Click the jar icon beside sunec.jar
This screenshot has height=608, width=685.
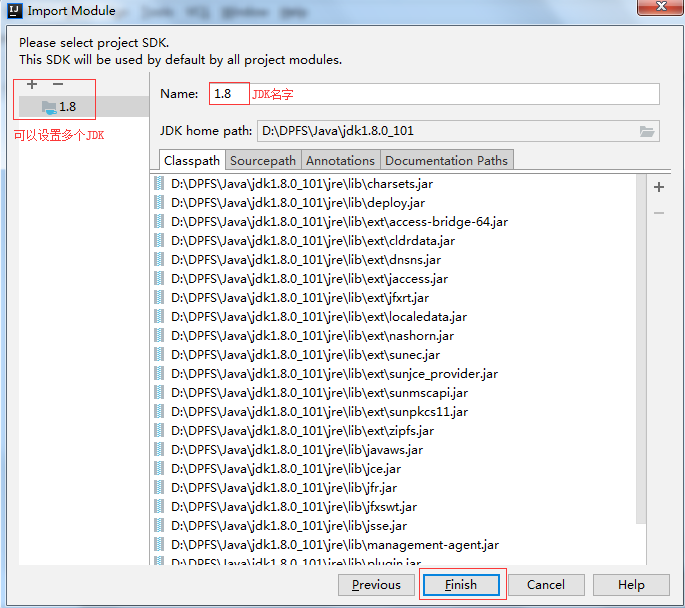point(159,355)
